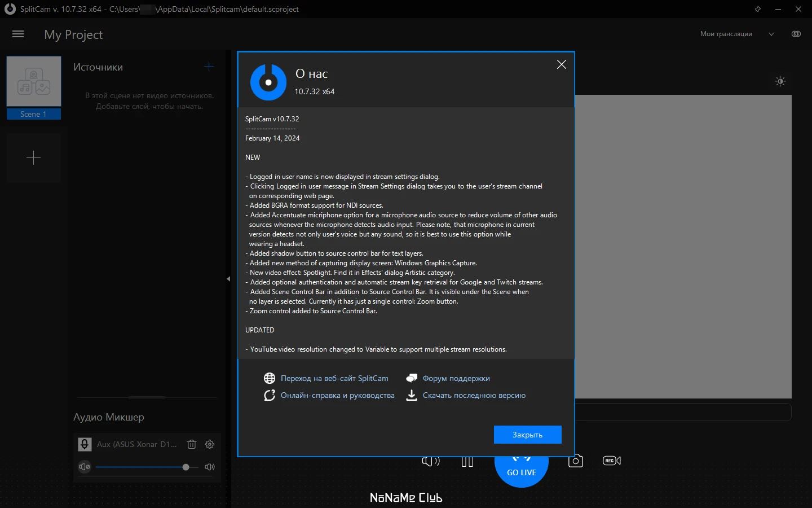The image size is (812, 508).
Task: Start recording with REC camera icon
Action: (x=612, y=461)
